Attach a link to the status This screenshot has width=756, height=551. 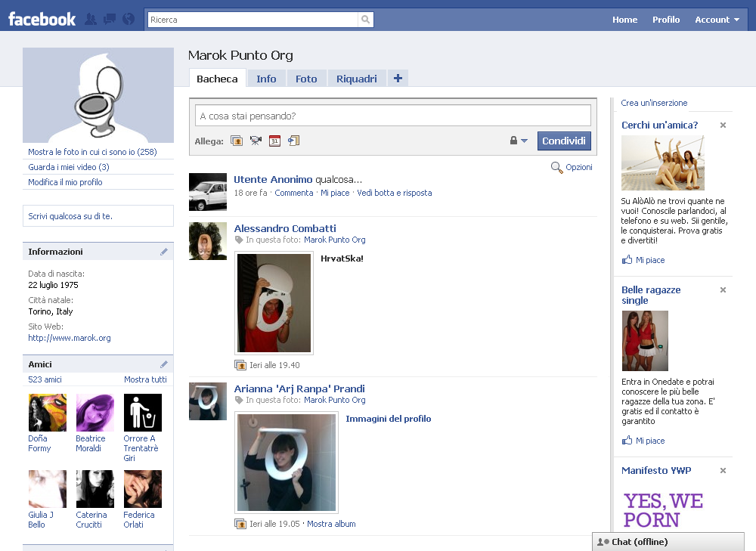pos(293,141)
